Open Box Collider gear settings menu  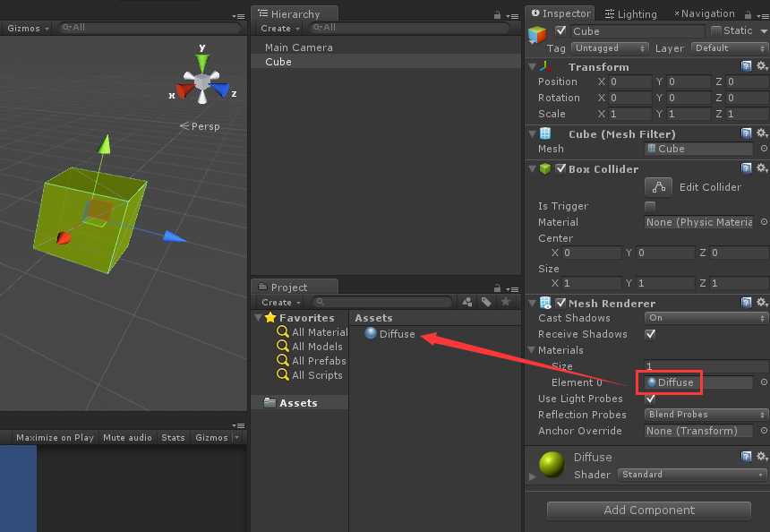(761, 168)
